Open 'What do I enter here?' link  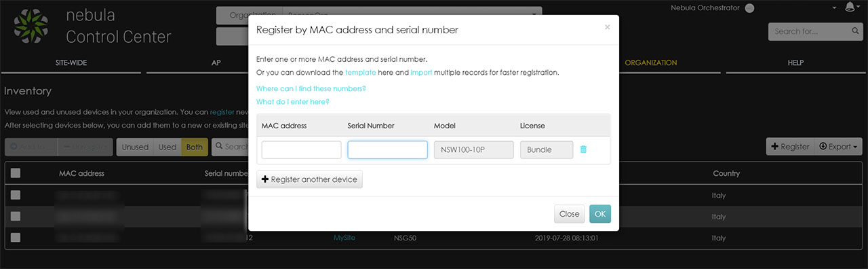click(293, 102)
